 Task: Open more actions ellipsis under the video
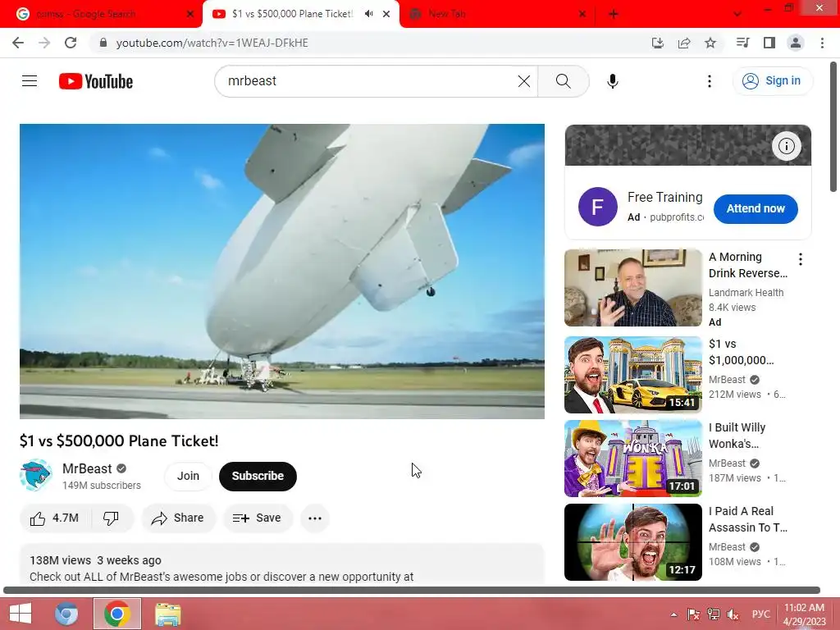tap(315, 518)
